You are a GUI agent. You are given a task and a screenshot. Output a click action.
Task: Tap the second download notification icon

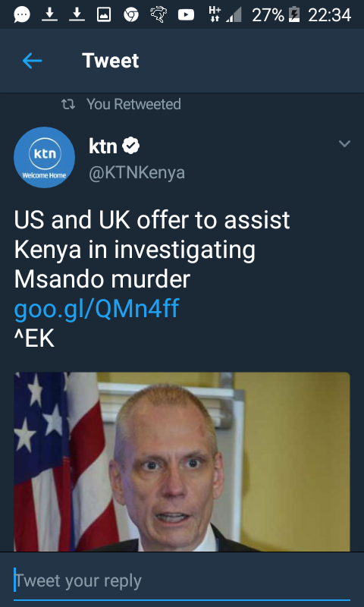click(x=77, y=14)
